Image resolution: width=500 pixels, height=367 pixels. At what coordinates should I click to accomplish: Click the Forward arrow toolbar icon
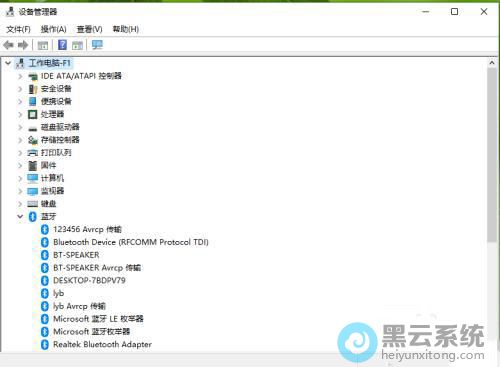(x=23, y=45)
